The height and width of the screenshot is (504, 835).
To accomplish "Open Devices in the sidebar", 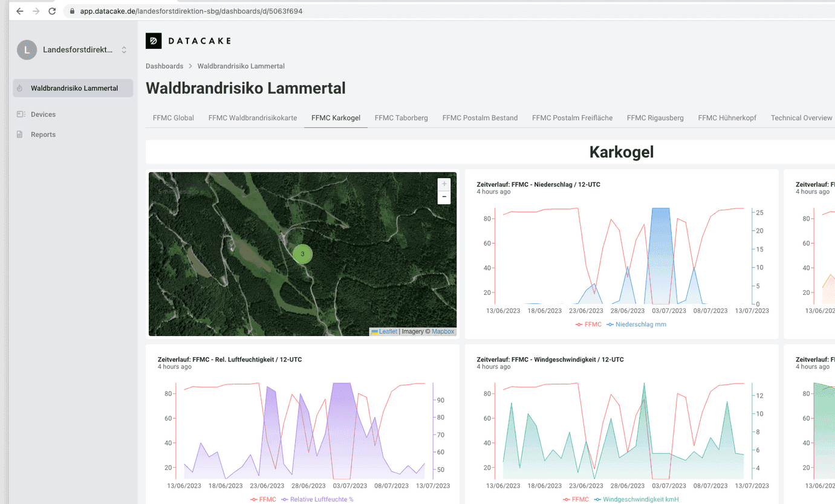I will (x=43, y=114).
